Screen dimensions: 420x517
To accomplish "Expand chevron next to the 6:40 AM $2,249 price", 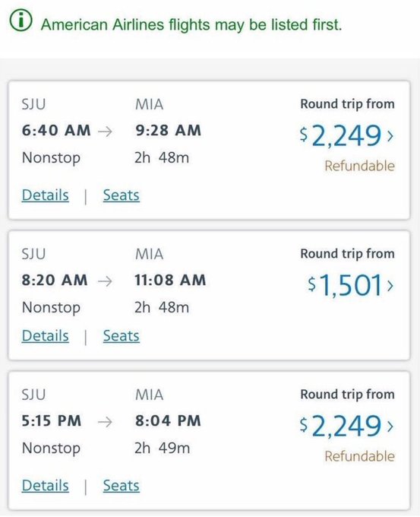I will [x=390, y=135].
